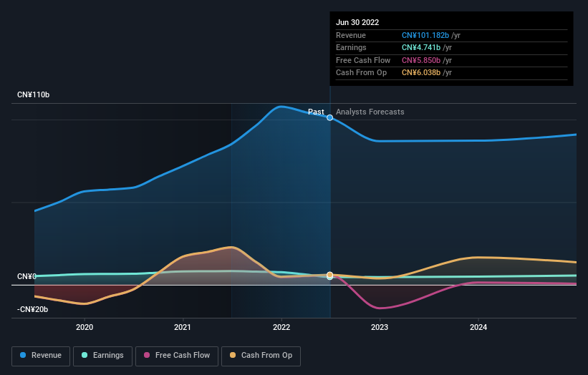Click the 2021 x-axis label
The height and width of the screenshot is (375, 588).
click(183, 327)
